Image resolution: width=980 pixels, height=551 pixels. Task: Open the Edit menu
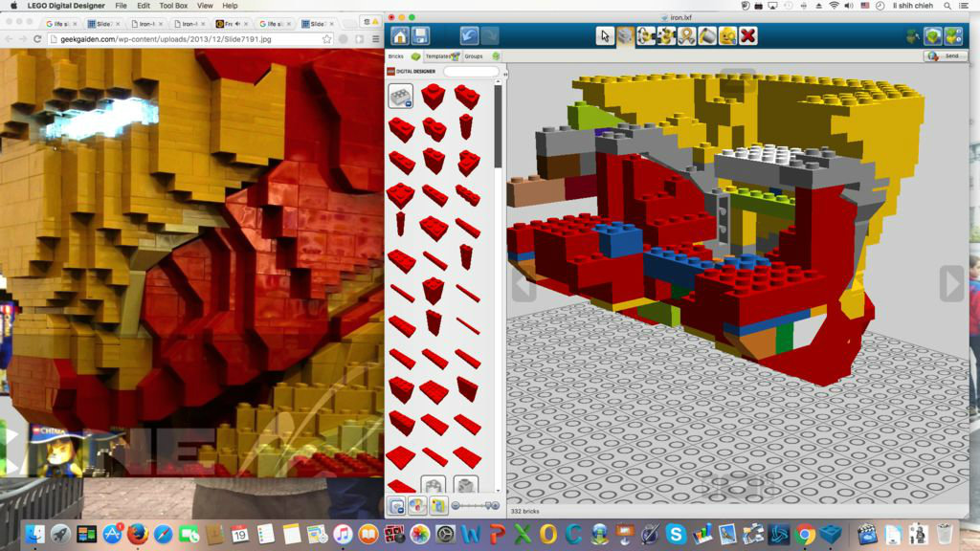click(x=144, y=6)
